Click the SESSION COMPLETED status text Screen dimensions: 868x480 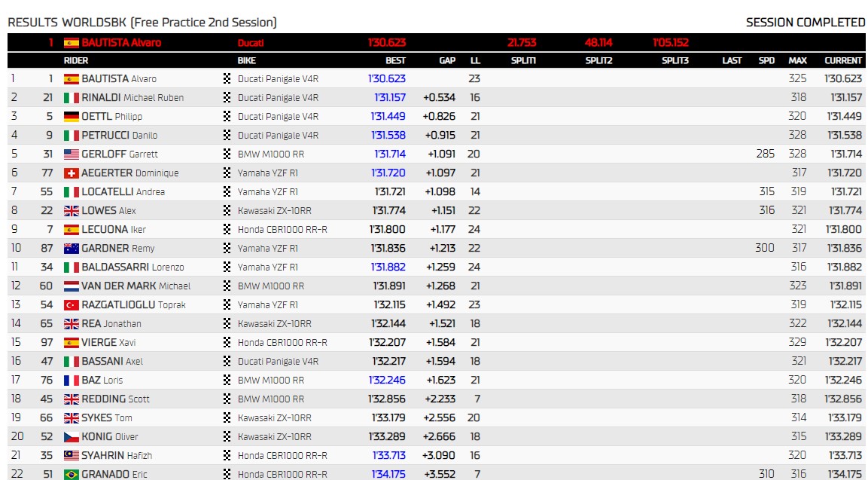point(805,23)
